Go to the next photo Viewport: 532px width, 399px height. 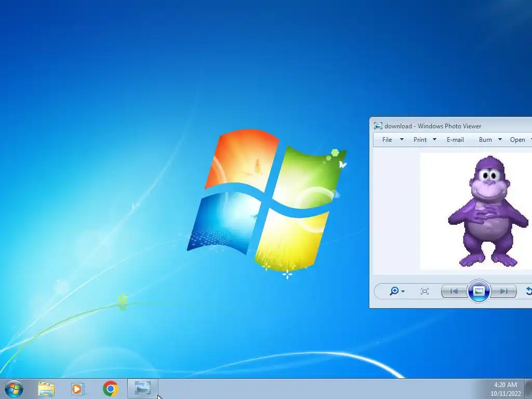[x=504, y=291]
